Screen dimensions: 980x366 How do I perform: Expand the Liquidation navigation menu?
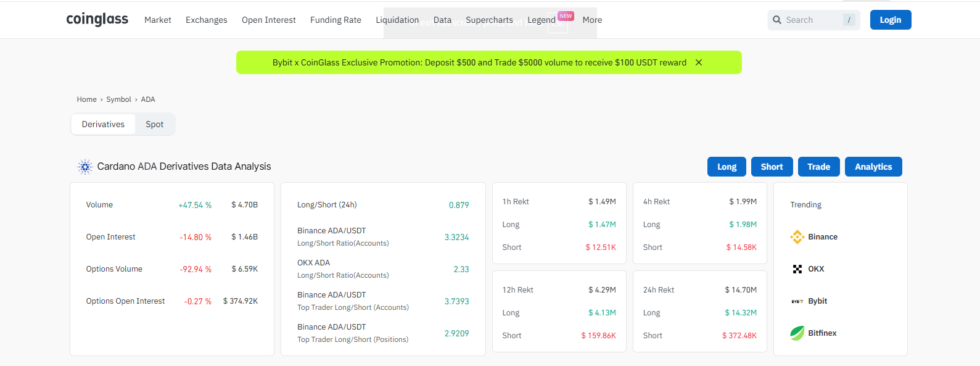[397, 20]
